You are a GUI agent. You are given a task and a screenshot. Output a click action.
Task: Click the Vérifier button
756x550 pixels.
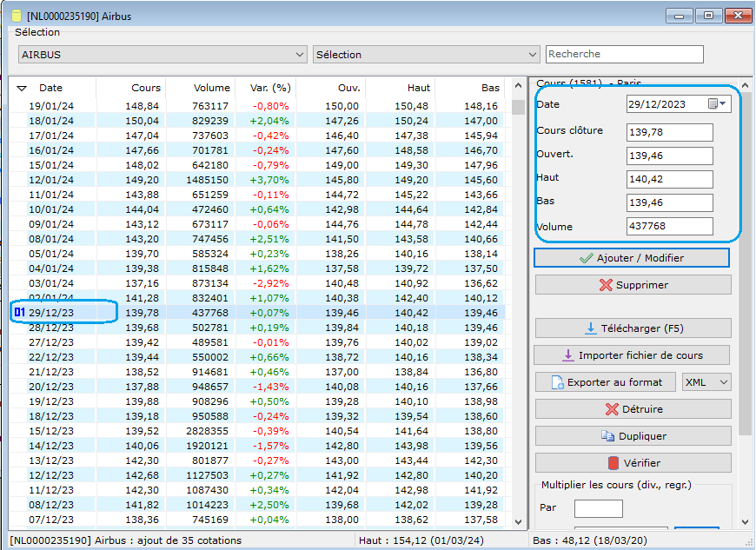coord(633,463)
